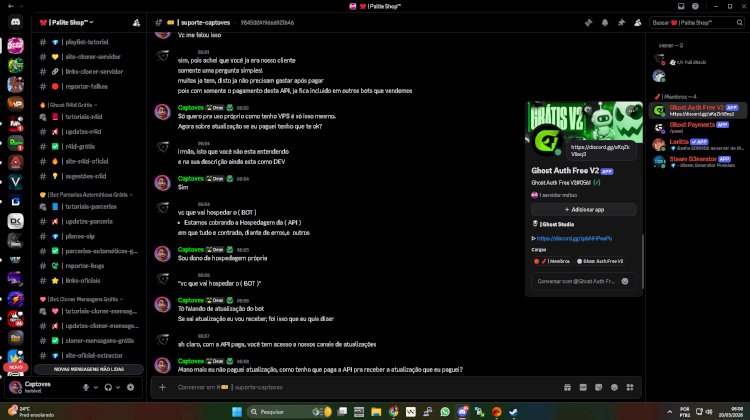This screenshot has width=750, height=420.
Task: Open more options on Ghost Auth profile banner
Action: 632,111
